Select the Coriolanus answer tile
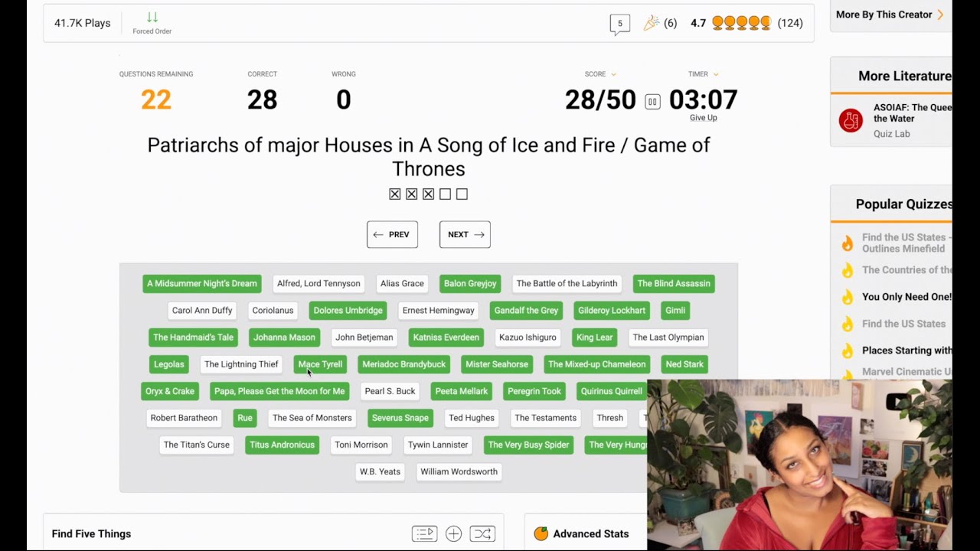 point(273,310)
